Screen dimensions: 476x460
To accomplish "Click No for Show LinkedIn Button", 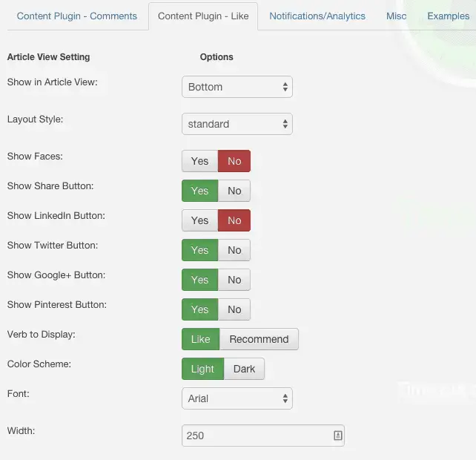I will tap(234, 220).
